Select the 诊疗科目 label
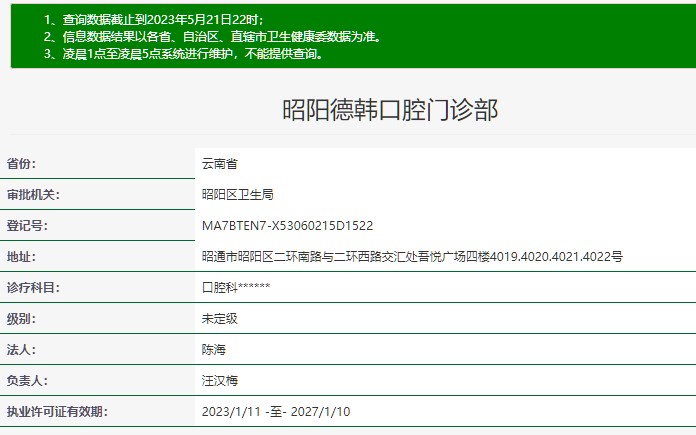696x435 pixels. [x=33, y=288]
